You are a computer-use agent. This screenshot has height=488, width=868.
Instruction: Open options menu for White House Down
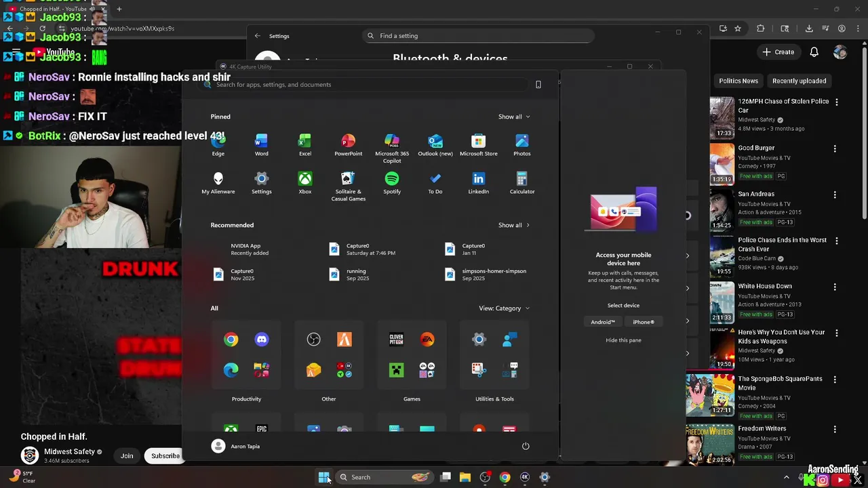tap(835, 287)
